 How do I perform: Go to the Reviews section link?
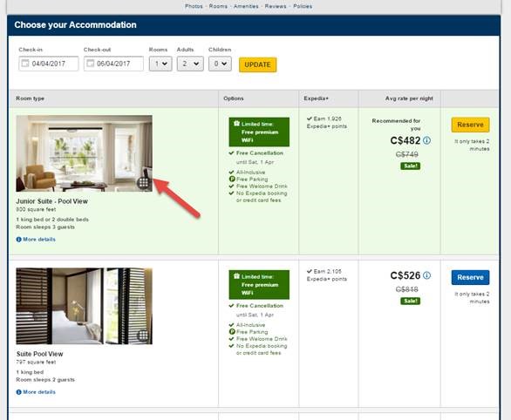click(x=276, y=6)
